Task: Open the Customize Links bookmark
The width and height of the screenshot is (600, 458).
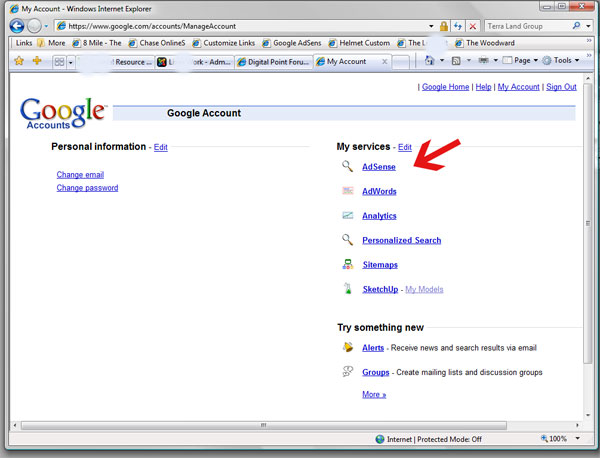Action: (x=224, y=43)
